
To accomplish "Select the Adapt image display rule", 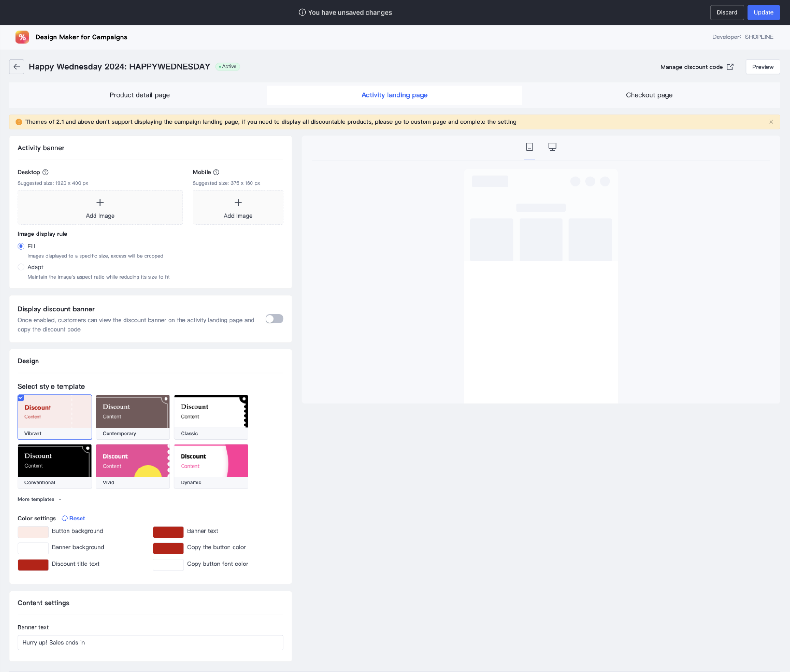I will pyautogui.click(x=21, y=267).
